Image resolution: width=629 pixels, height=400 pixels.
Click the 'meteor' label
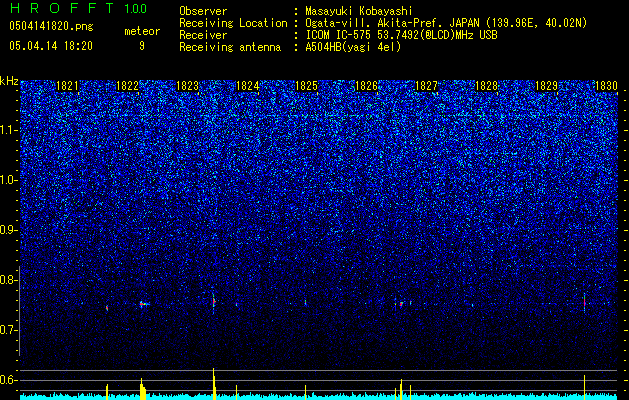[142, 31]
